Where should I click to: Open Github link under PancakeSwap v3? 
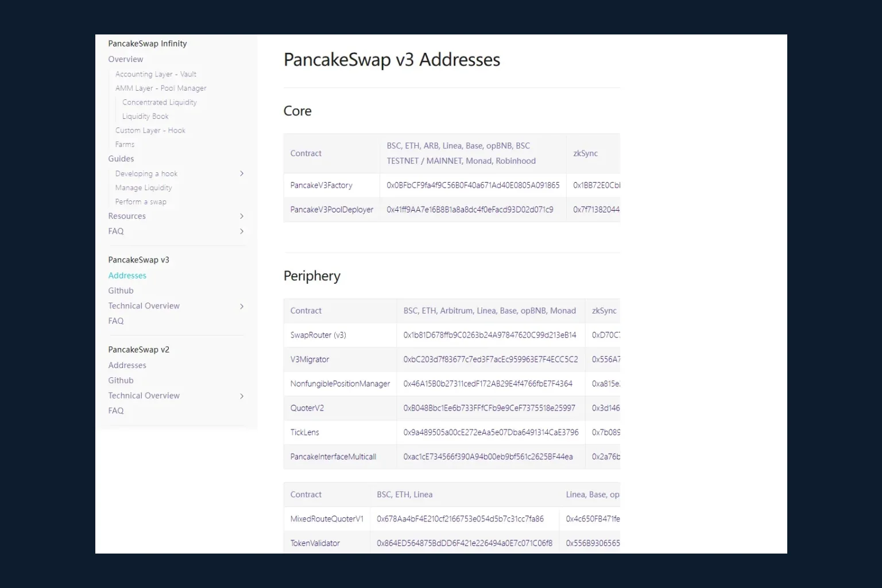[x=121, y=291]
